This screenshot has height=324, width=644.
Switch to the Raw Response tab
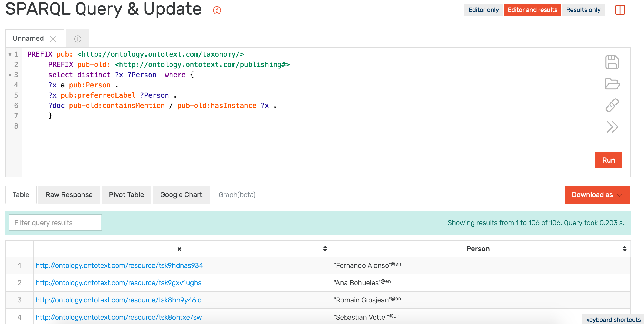tap(69, 195)
